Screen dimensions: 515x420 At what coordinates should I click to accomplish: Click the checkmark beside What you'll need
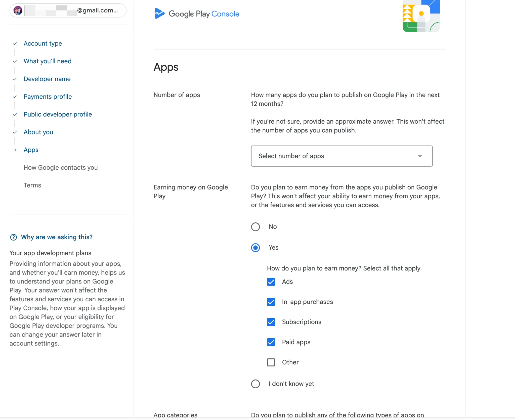click(15, 61)
